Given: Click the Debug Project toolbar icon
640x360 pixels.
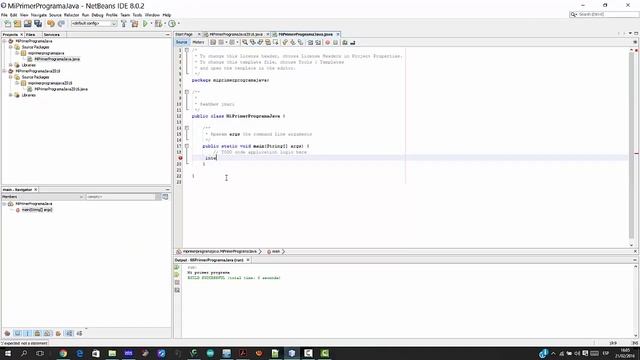Looking at the screenshot, I should 158,24.
